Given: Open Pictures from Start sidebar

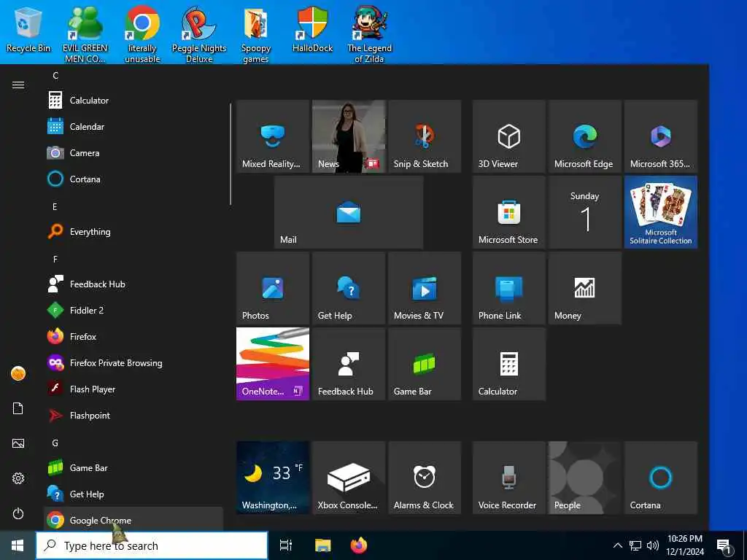Looking at the screenshot, I should coord(18,444).
